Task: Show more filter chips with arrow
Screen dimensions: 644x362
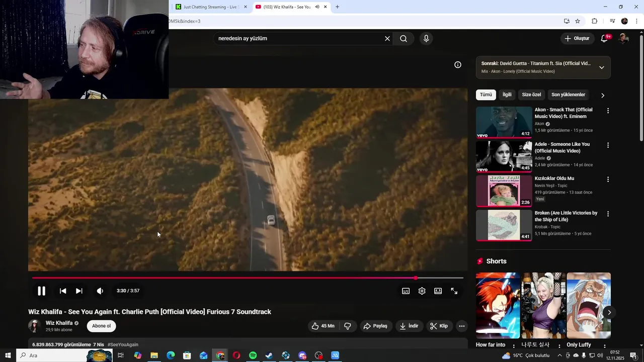Action: click(x=603, y=95)
